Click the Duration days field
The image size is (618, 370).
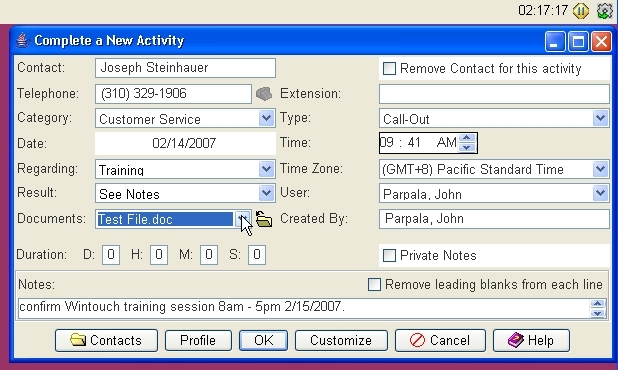[111, 255]
